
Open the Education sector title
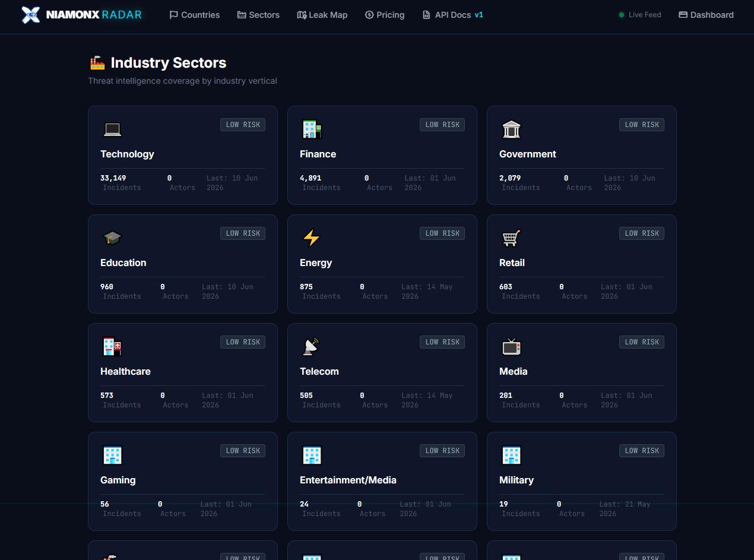(123, 262)
